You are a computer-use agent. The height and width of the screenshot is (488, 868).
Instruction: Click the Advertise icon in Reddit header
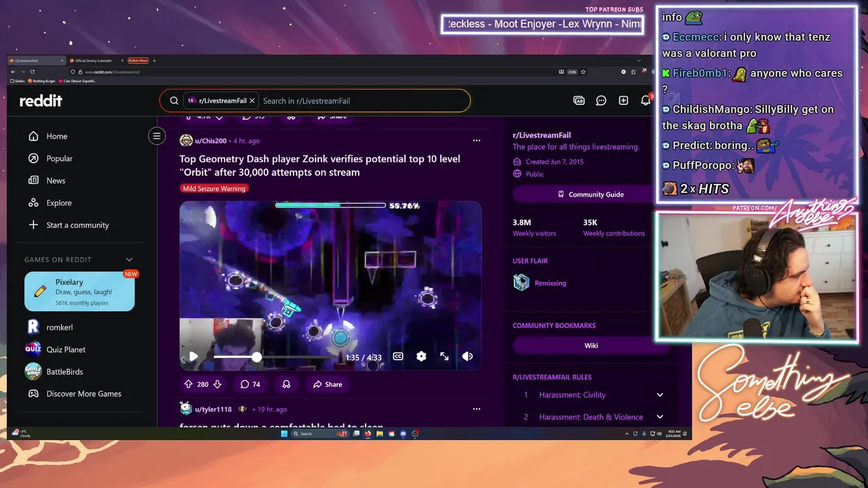coord(579,100)
